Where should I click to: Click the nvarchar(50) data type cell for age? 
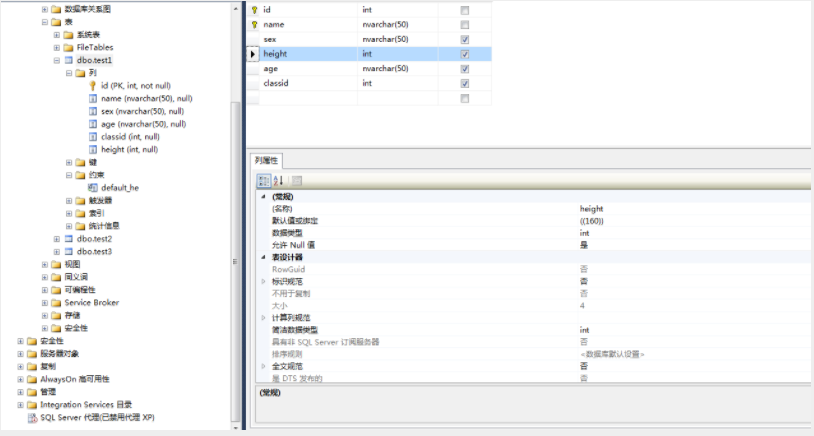(x=398, y=69)
